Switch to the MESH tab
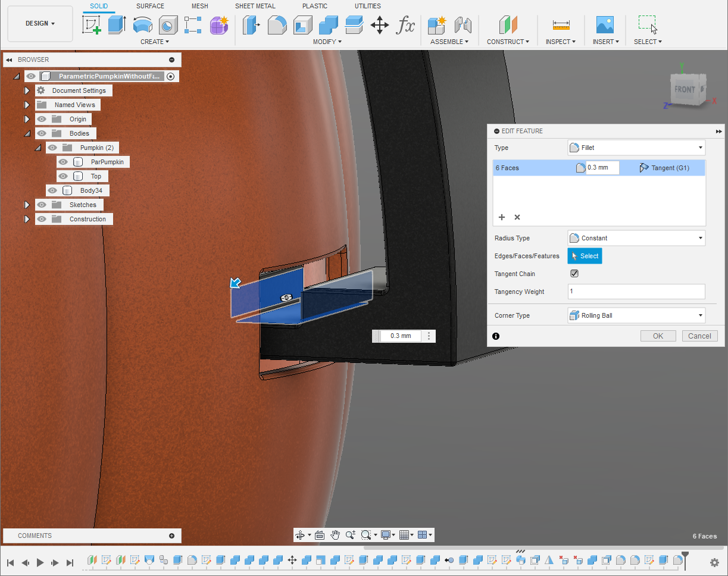728x576 pixels. tap(200, 6)
